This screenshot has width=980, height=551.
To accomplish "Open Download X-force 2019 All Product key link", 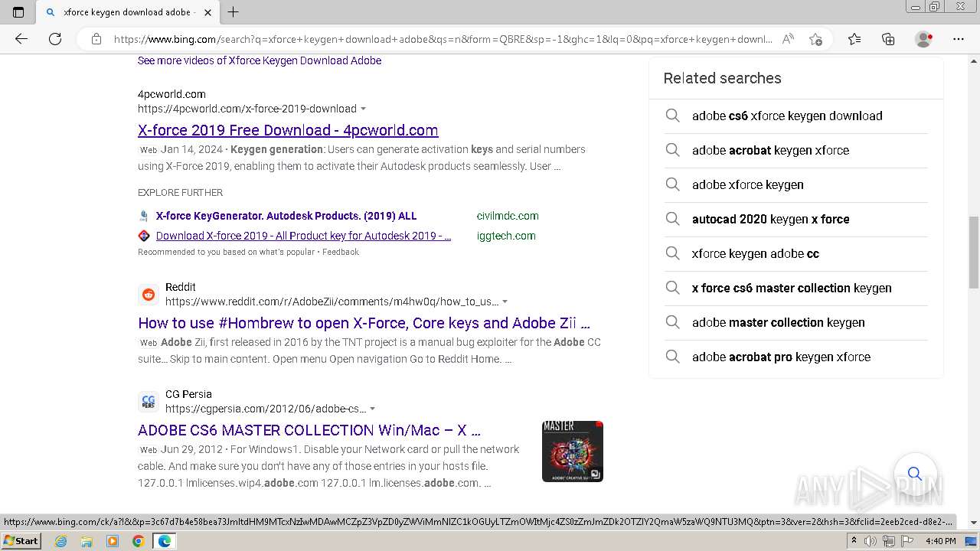I will point(303,236).
